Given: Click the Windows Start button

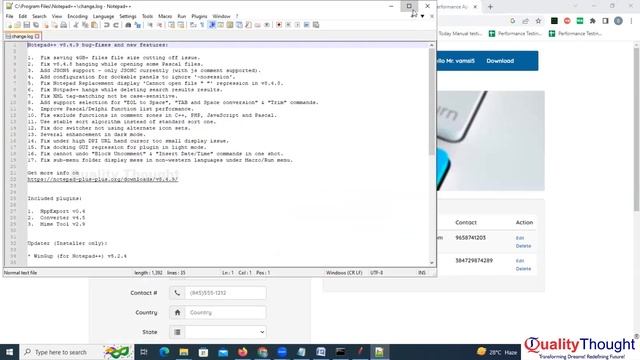Looking at the screenshot, I should (9, 352).
